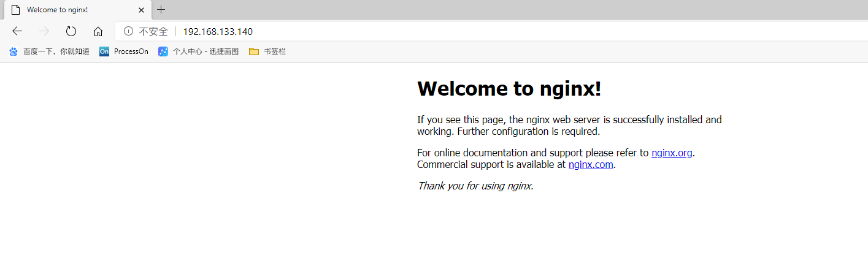The height and width of the screenshot is (274, 868).
Task: Open the ProcessOn bookmark
Action: (124, 51)
